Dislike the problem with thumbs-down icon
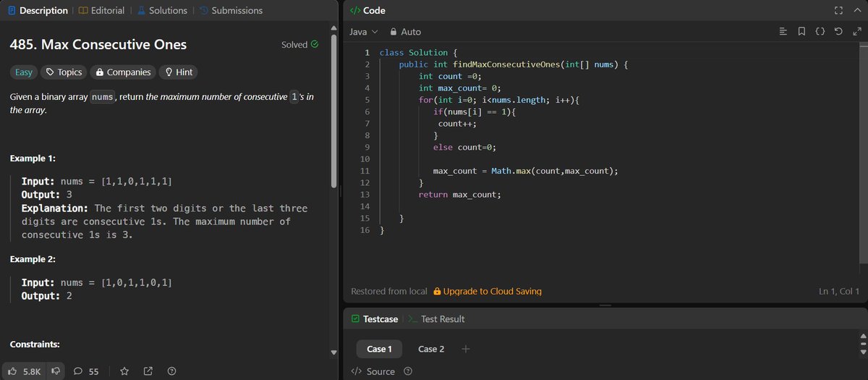 pos(56,371)
